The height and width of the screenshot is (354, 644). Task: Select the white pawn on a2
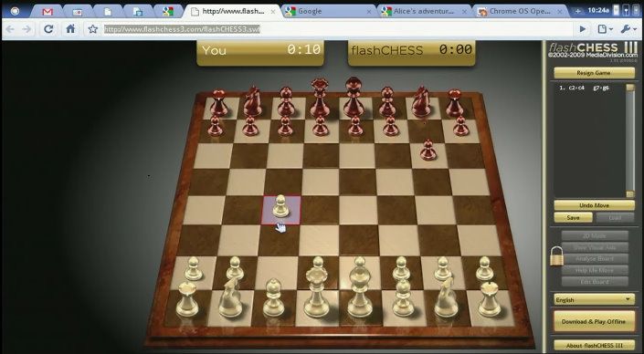coord(193,268)
